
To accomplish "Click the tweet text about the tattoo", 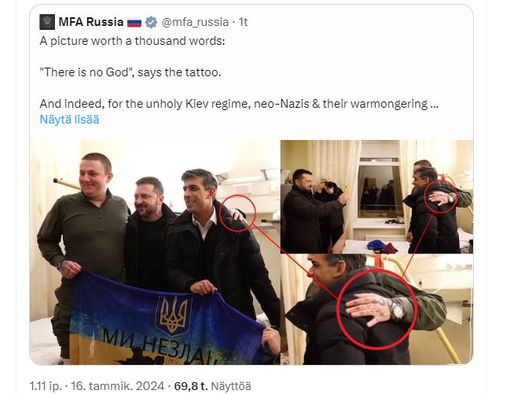I will (x=130, y=72).
